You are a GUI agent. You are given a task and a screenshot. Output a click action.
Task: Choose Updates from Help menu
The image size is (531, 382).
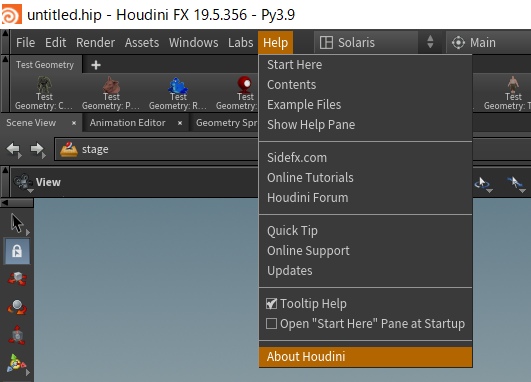(366, 271)
